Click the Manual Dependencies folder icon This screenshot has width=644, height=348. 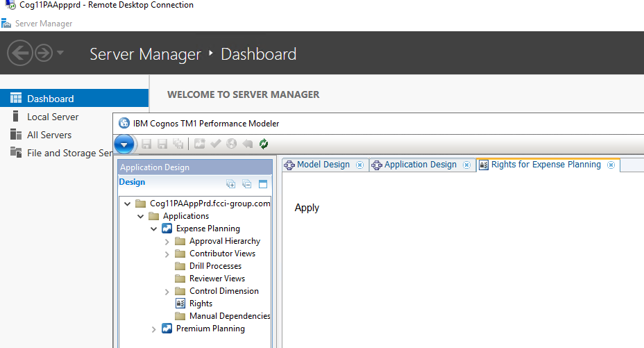[x=180, y=316]
